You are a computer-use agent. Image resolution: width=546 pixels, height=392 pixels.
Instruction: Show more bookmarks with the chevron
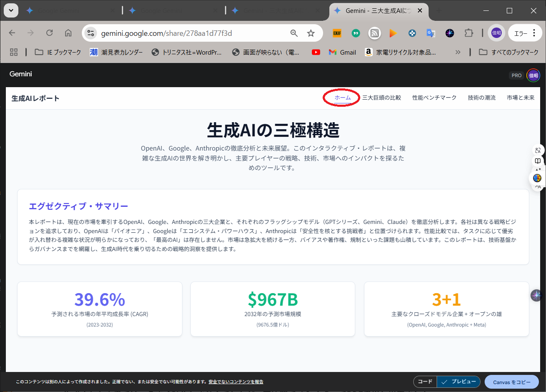point(458,52)
